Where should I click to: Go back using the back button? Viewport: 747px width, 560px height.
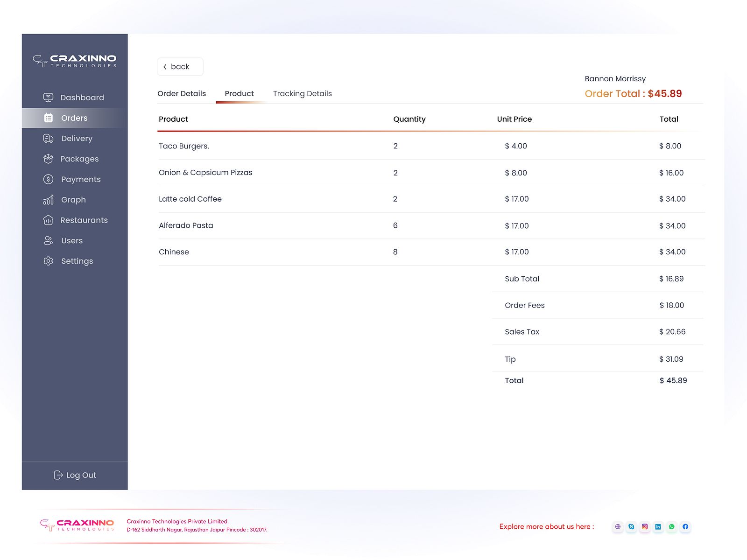point(180,67)
